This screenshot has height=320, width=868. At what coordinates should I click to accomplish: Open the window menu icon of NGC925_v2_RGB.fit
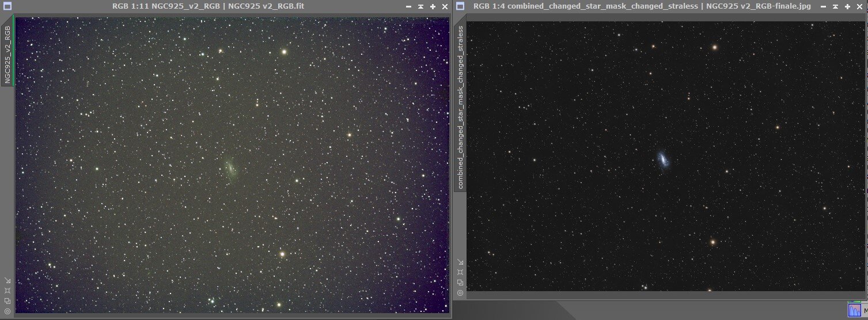[6, 6]
